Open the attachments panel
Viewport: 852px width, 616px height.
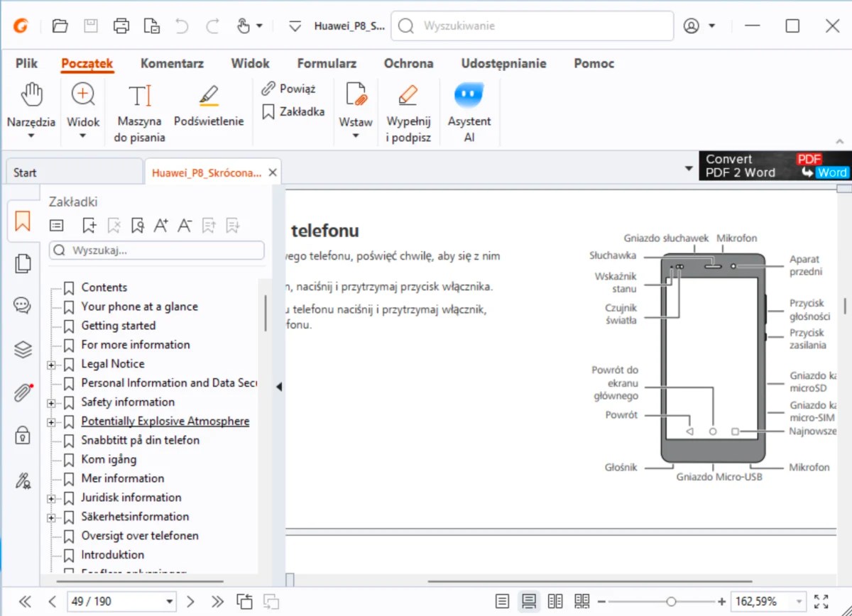(22, 391)
